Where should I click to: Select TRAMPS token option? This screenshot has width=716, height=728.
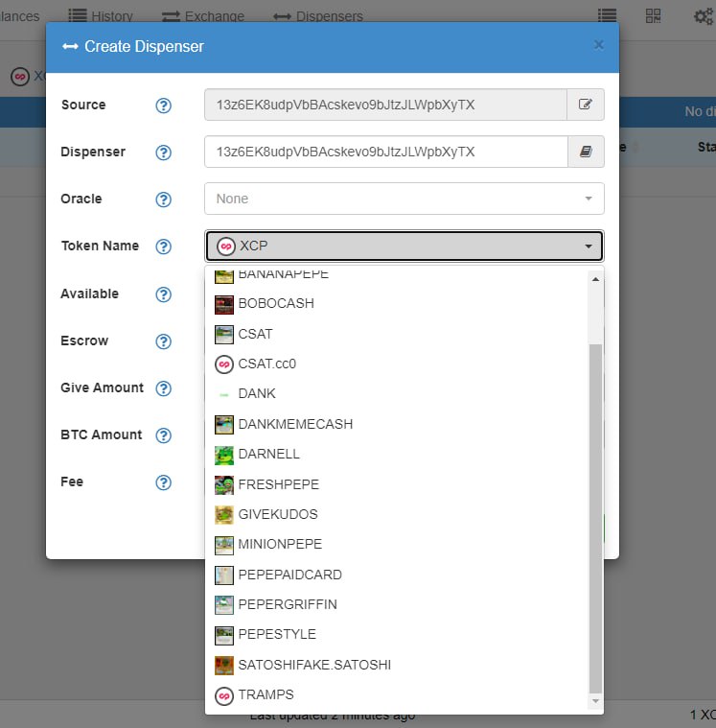(397, 695)
